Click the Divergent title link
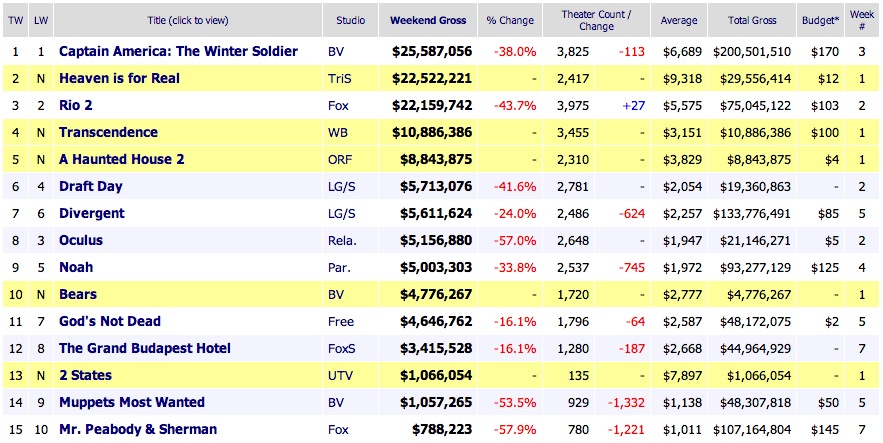The height and width of the screenshot is (443, 883). [x=92, y=213]
